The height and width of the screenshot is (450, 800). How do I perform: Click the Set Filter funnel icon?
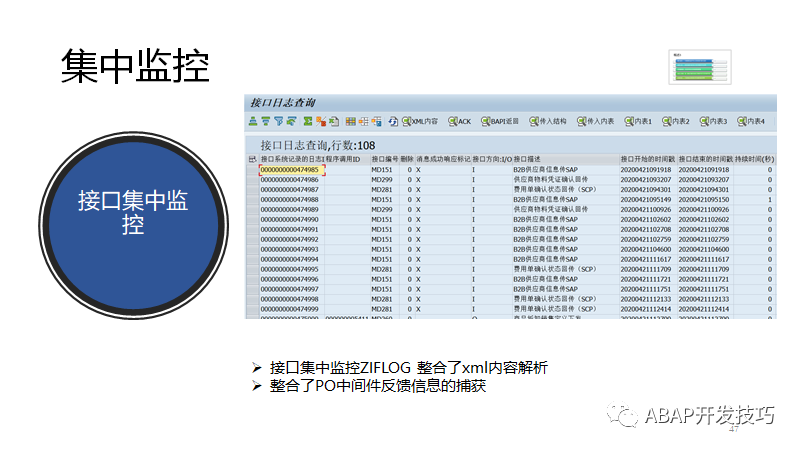[x=279, y=121]
